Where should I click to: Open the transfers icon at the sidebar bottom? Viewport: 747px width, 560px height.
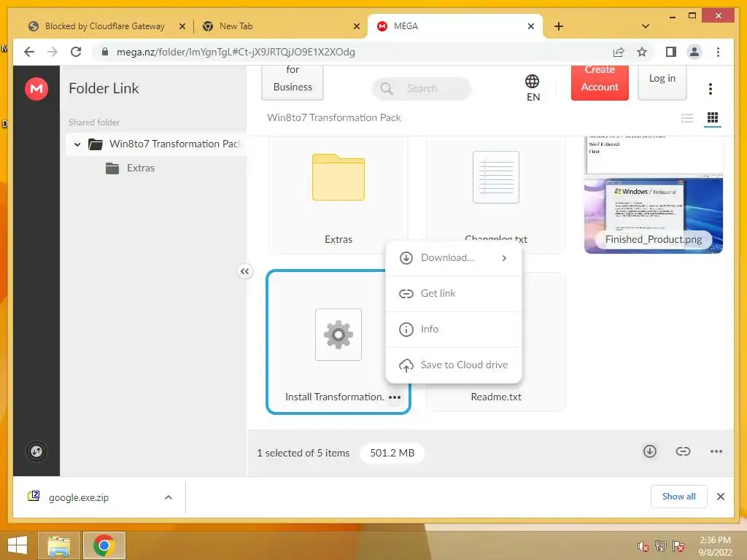[36, 451]
